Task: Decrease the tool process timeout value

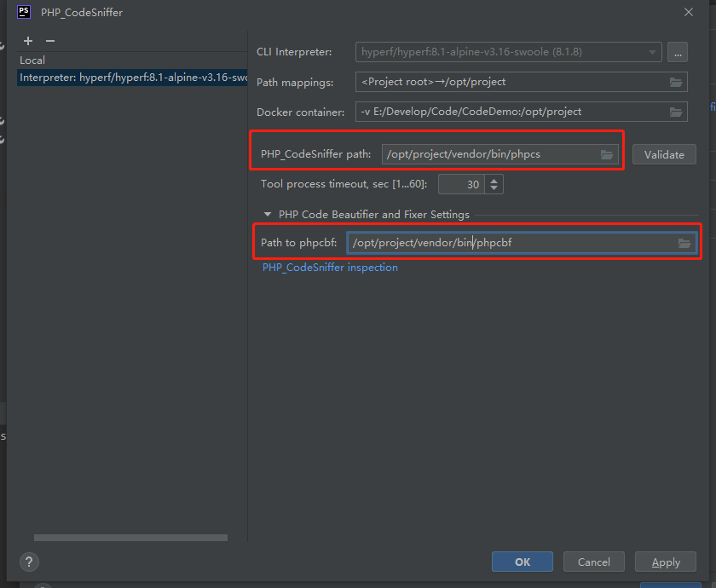Action: point(494,188)
